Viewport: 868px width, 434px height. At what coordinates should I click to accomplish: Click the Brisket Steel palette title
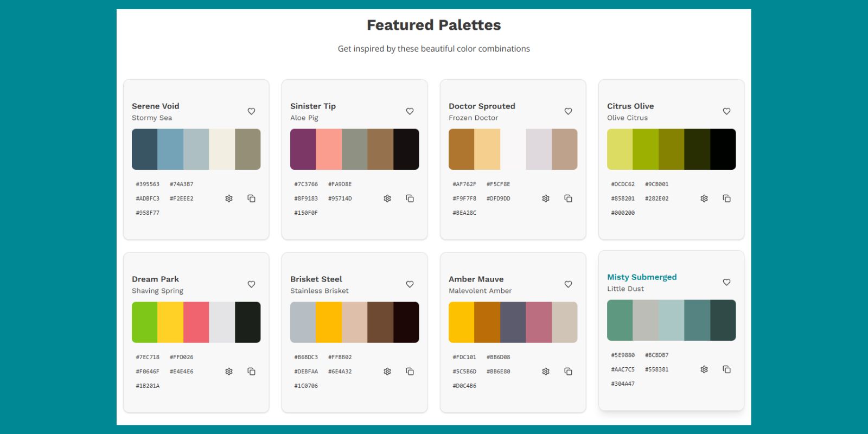(316, 279)
